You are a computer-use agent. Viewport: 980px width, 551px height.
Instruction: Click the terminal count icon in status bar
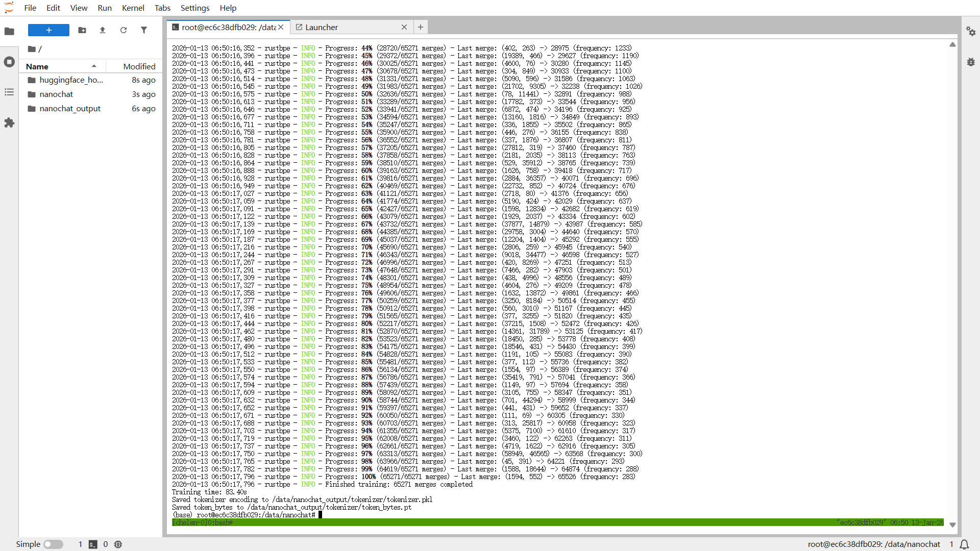click(x=93, y=544)
